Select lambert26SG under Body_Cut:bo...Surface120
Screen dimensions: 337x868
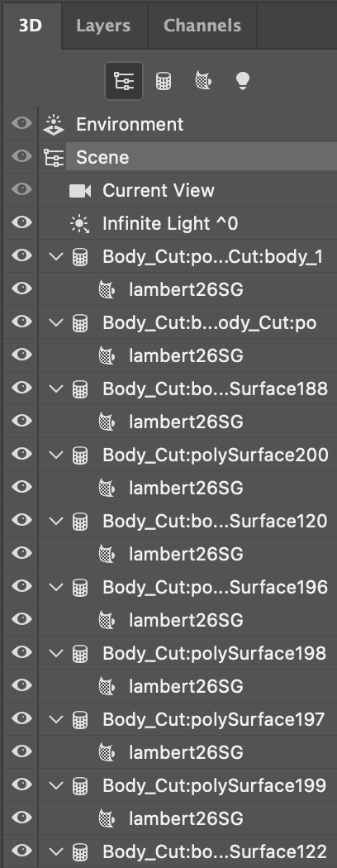[186, 554]
